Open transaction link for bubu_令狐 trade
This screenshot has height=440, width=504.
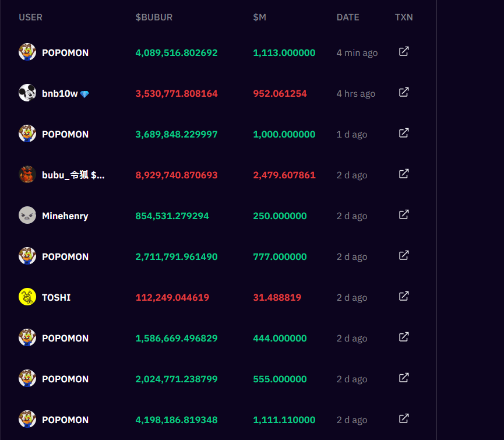point(403,174)
